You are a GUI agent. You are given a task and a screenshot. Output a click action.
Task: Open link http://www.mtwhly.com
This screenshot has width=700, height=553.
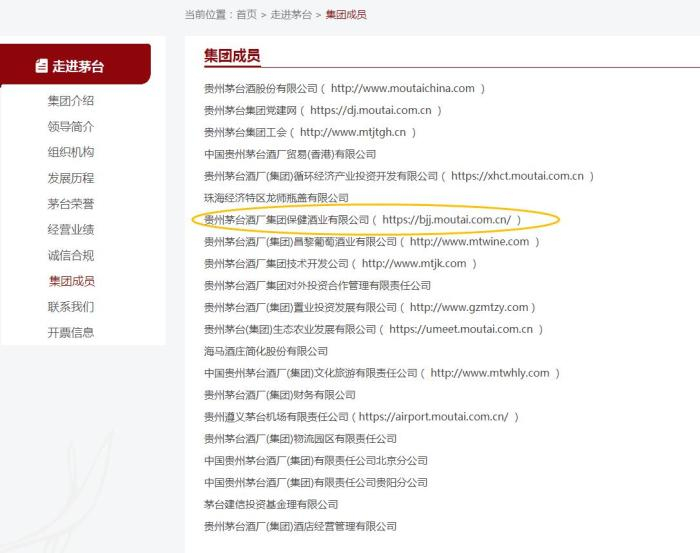(x=490, y=373)
